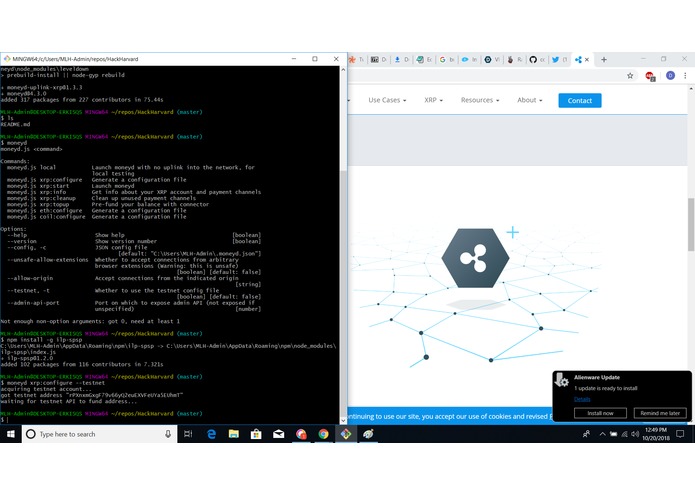The image size is (695, 494).
Task: Bookmark this page with the star icon
Action: tap(630, 76)
